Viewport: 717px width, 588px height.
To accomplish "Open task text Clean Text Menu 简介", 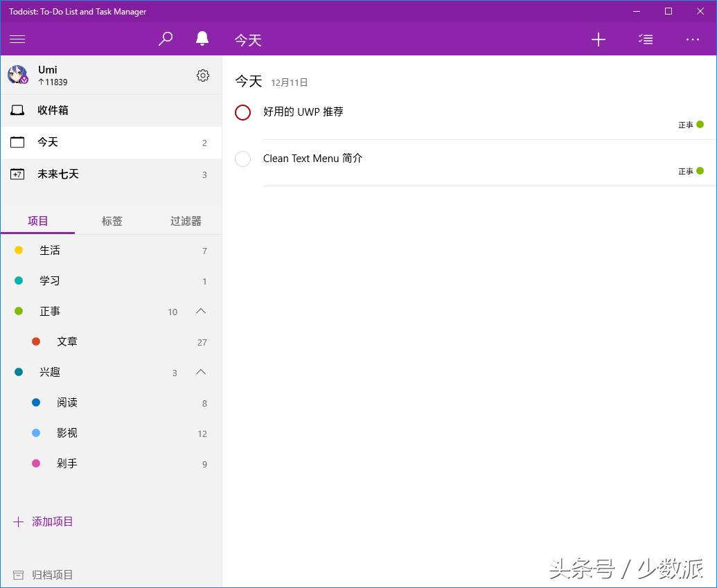I will click(312, 159).
